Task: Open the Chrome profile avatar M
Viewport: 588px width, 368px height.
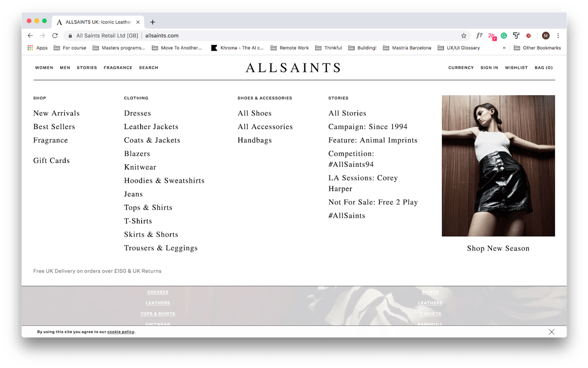Action: click(545, 35)
